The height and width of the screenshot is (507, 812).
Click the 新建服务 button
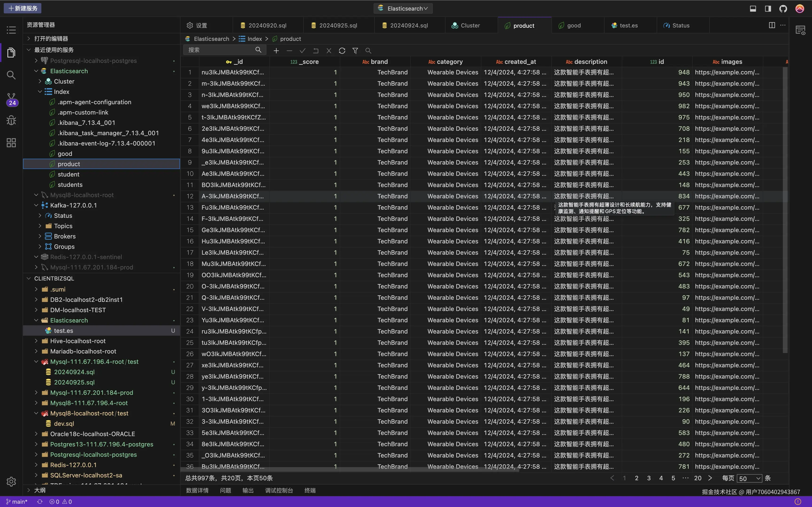point(23,8)
